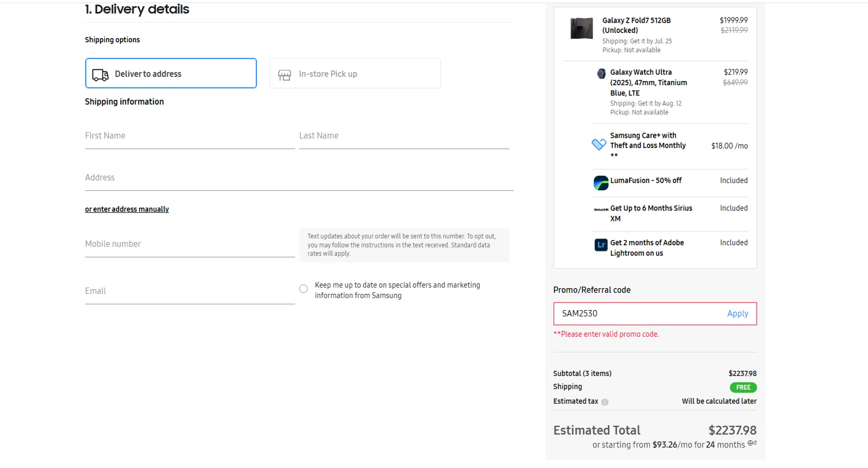Click the Estimated Total amount $2237.98
868x468 pixels.
pos(733,430)
